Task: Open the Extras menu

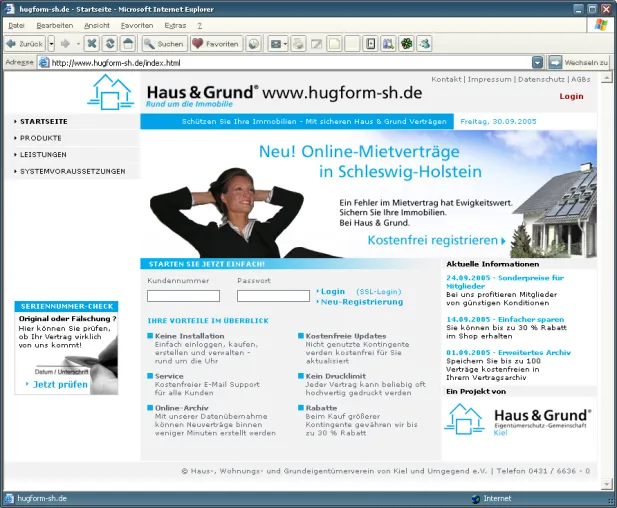Action: pos(175,26)
